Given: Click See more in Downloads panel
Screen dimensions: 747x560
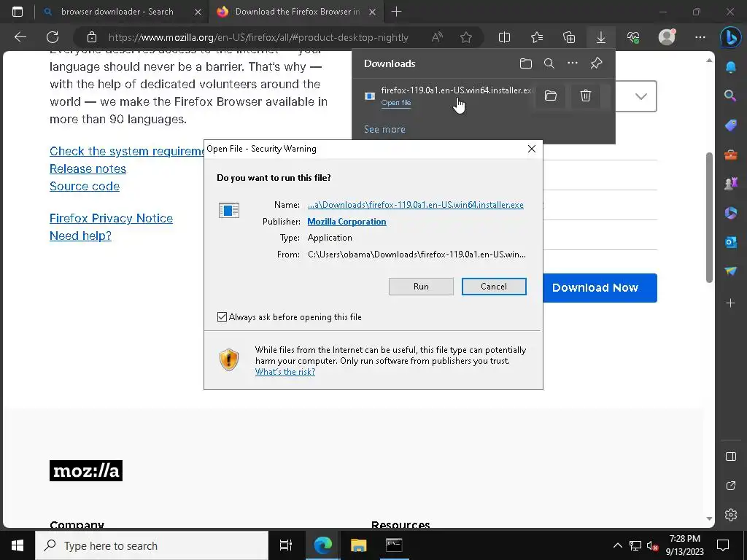Looking at the screenshot, I should pyautogui.click(x=384, y=129).
